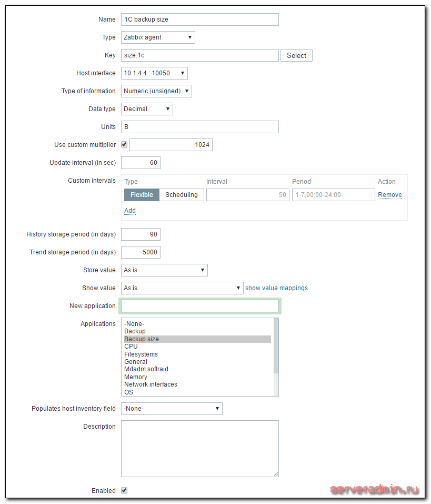This screenshot has height=504, width=431.
Task: Open the Show value dropdown
Action: pyautogui.click(x=182, y=288)
